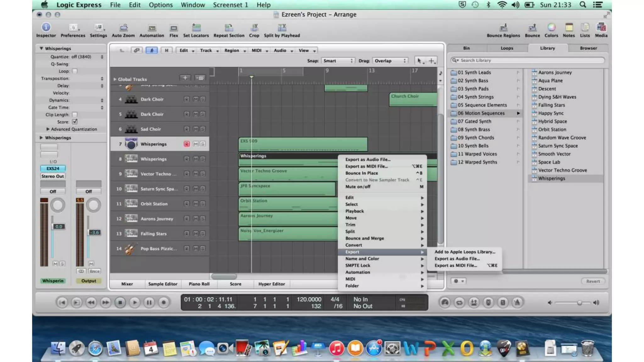Toggle the Loop checkbox in the Inspector
The width and height of the screenshot is (644, 362).
coord(75,71)
